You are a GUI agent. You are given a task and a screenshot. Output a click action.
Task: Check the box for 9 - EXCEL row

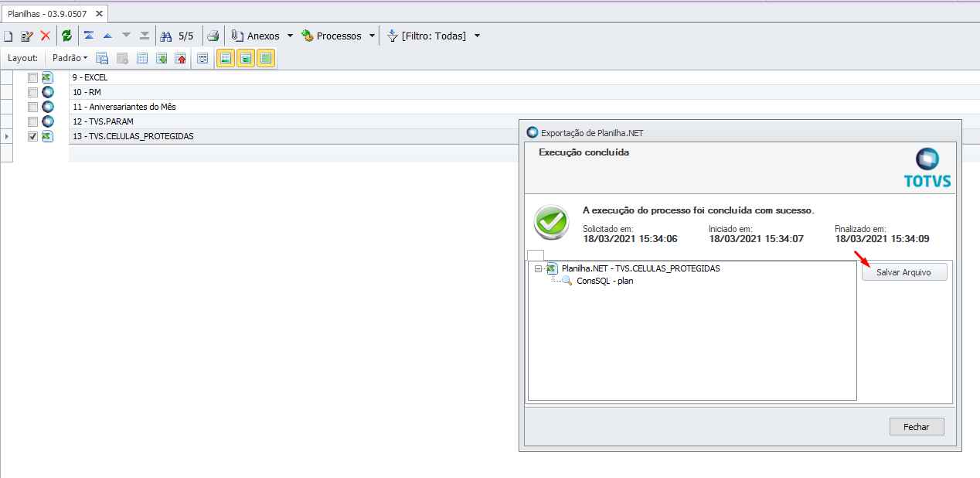tap(32, 77)
